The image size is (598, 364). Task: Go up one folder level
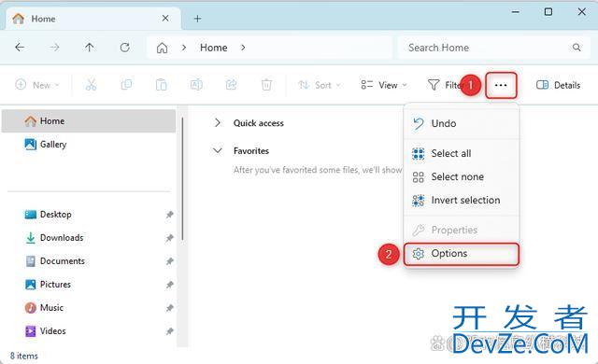[x=90, y=48]
